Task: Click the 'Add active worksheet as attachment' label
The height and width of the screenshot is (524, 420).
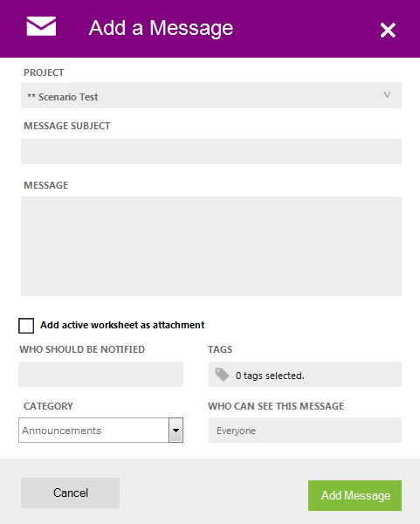Action: click(x=122, y=325)
